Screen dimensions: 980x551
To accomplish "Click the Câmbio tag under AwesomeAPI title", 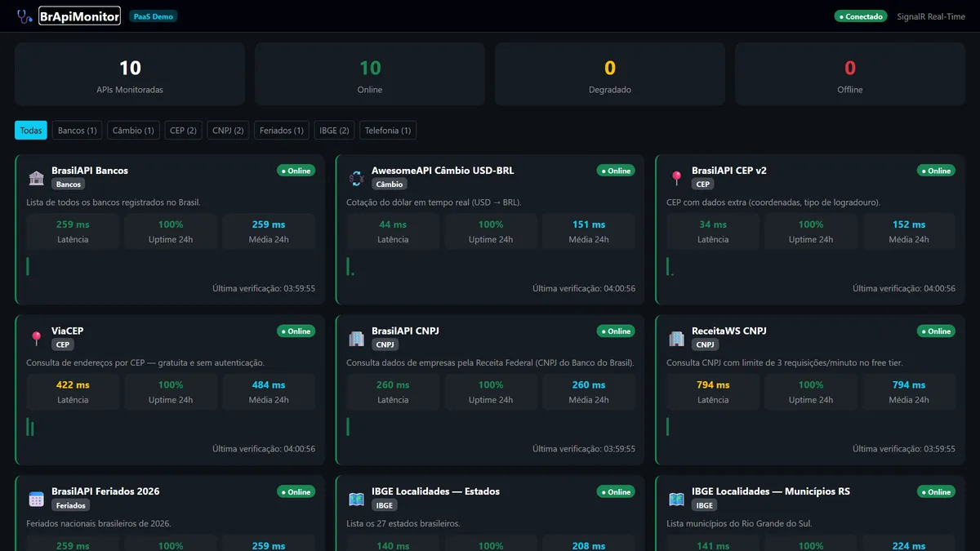I will (x=390, y=184).
